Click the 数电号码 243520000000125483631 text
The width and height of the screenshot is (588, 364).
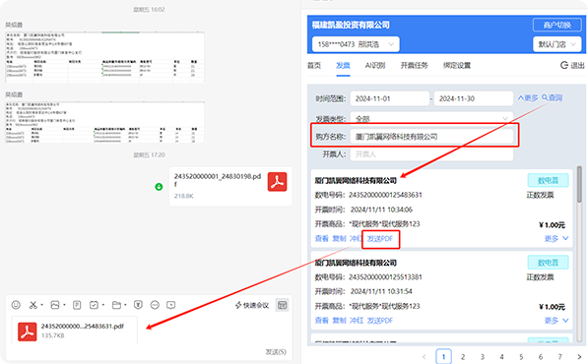(368, 195)
